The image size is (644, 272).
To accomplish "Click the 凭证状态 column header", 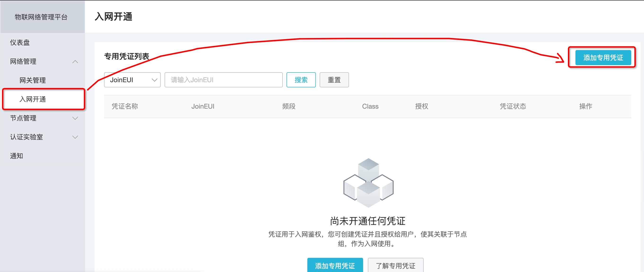I will point(513,106).
